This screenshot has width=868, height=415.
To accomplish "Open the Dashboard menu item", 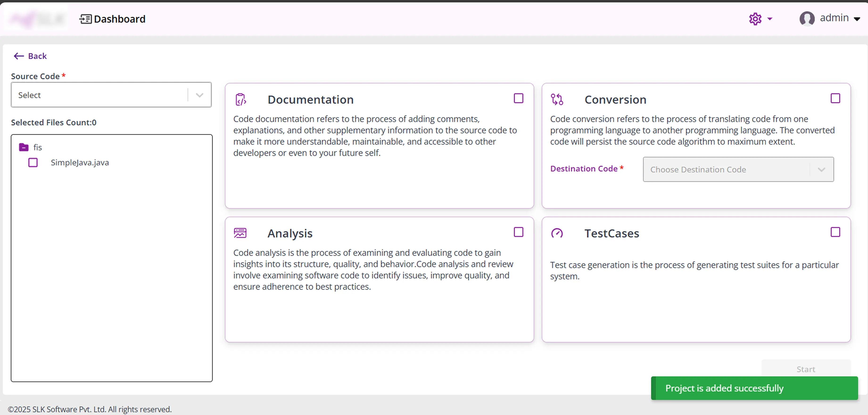I will coord(119,19).
